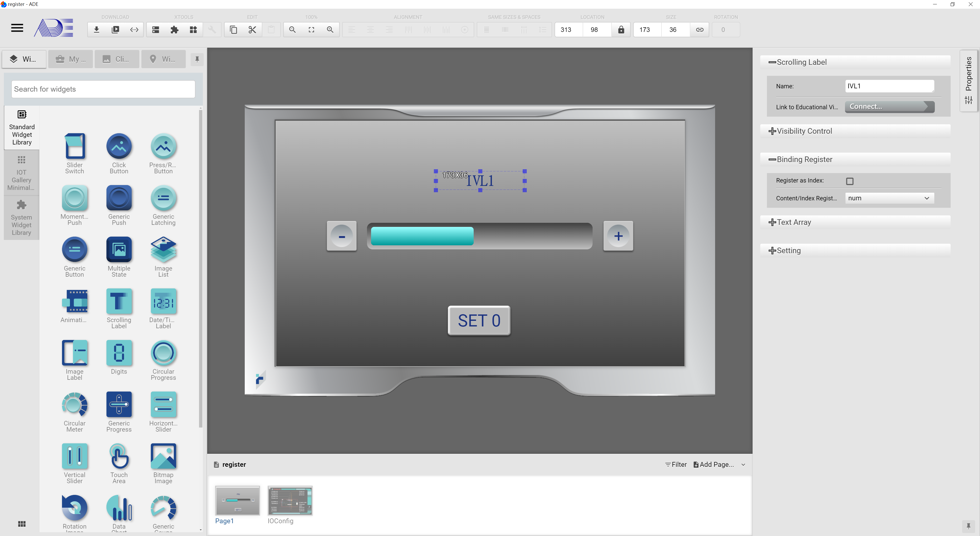The image size is (980, 536).
Task: Select the Slider Switch widget
Action: (75, 153)
